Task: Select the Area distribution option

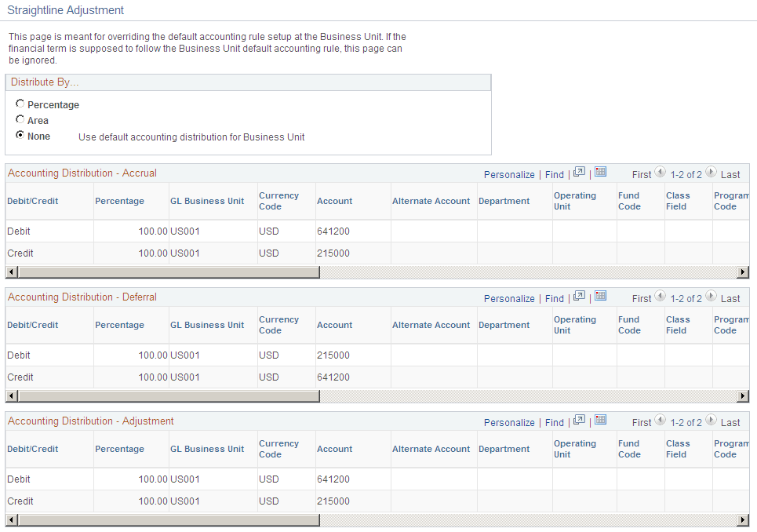Action: (x=20, y=119)
